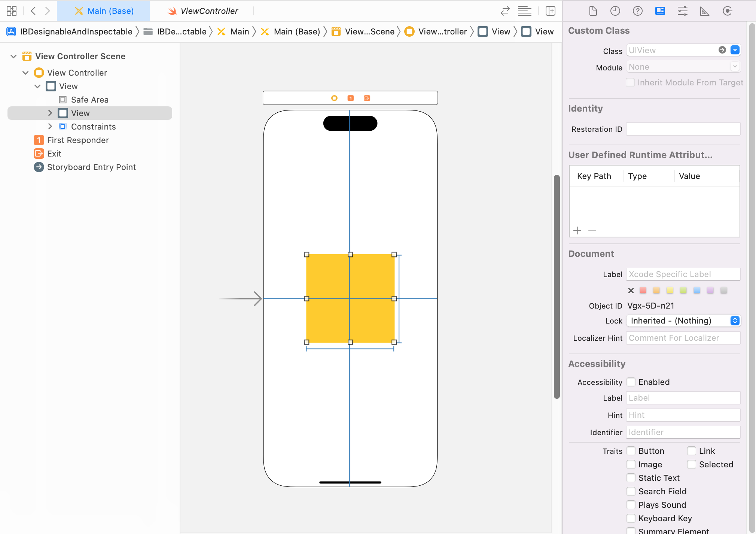Screen dimensions: 756x534
Task: Add a user defined runtime attribute
Action: pos(577,231)
